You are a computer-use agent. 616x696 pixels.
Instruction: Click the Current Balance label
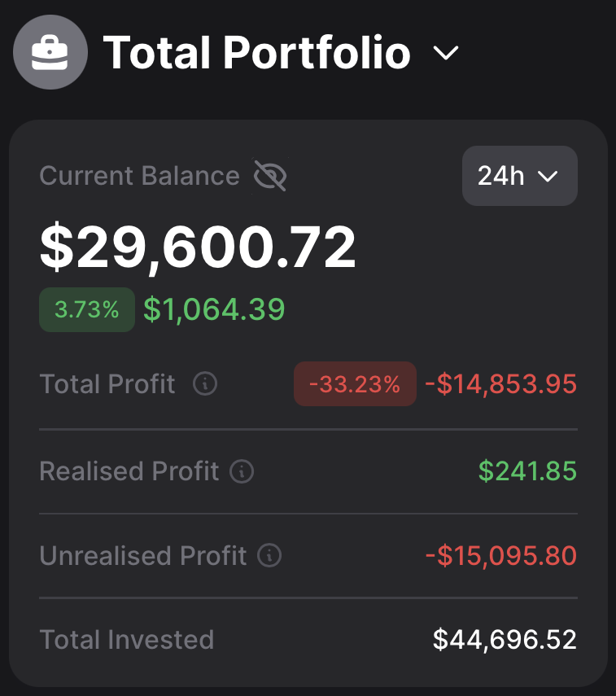[x=139, y=176]
